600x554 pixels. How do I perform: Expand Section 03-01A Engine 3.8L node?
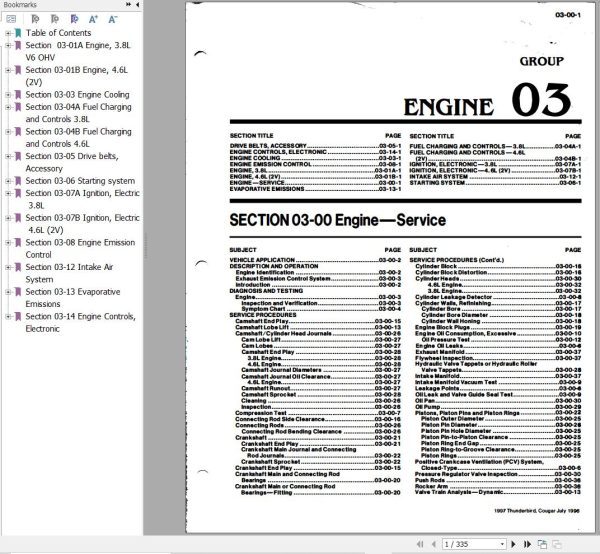[8, 46]
